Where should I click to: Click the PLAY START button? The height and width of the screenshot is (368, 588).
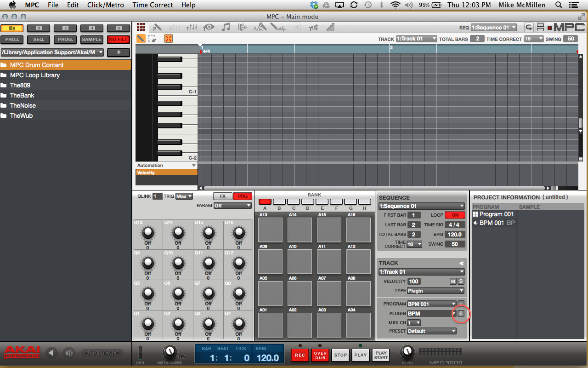coord(381,355)
